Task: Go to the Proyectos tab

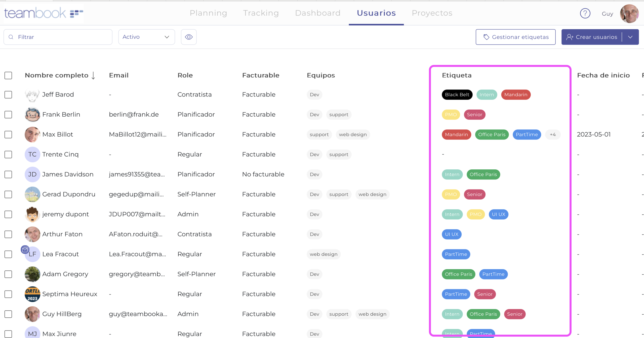Action: pos(432,13)
